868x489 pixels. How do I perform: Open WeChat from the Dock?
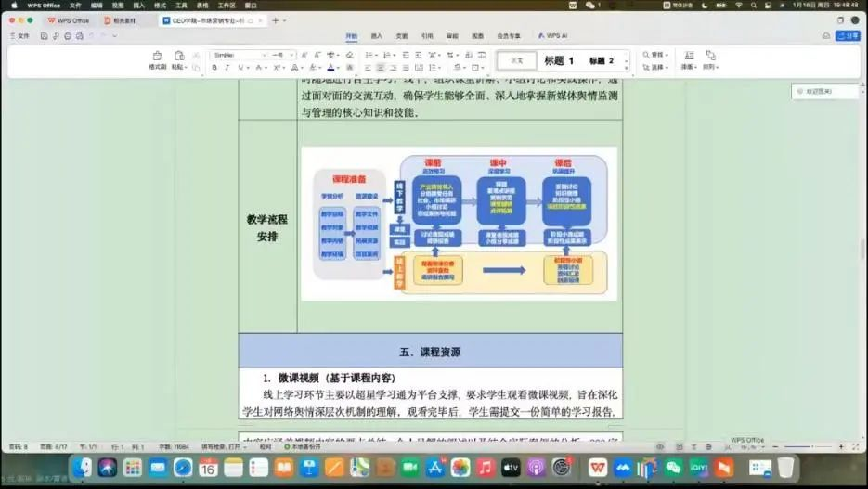pyautogui.click(x=673, y=468)
